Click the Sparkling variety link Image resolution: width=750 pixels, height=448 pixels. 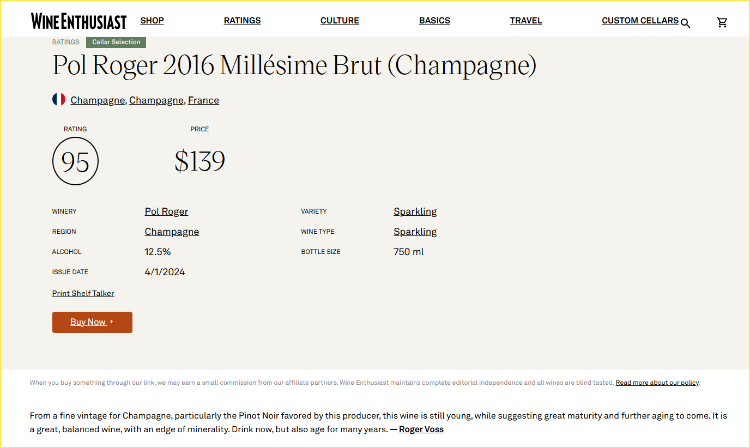point(415,211)
